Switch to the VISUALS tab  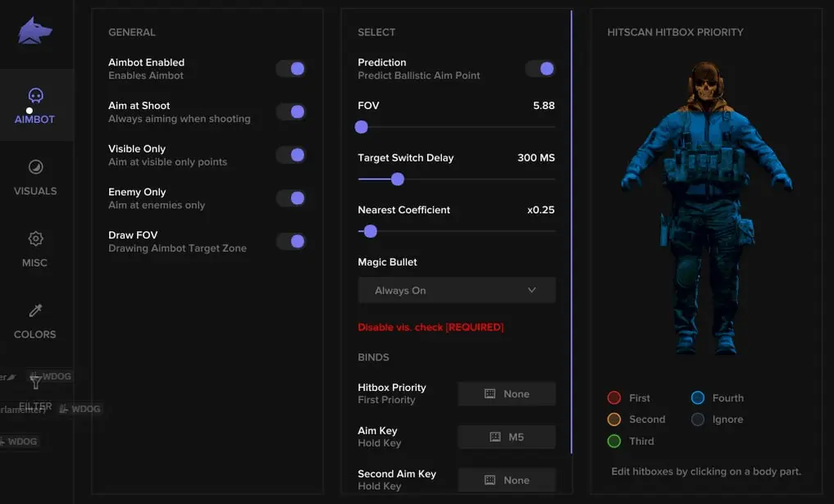35,178
